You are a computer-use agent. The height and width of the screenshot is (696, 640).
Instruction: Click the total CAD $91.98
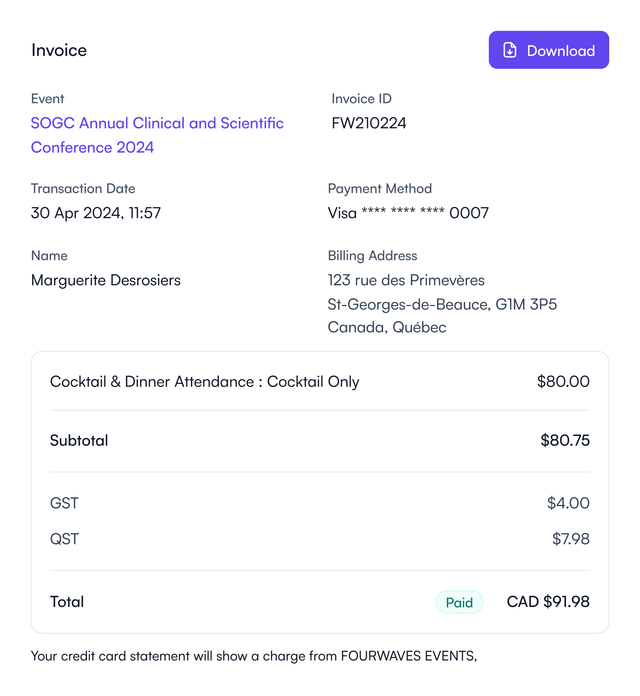coord(548,602)
